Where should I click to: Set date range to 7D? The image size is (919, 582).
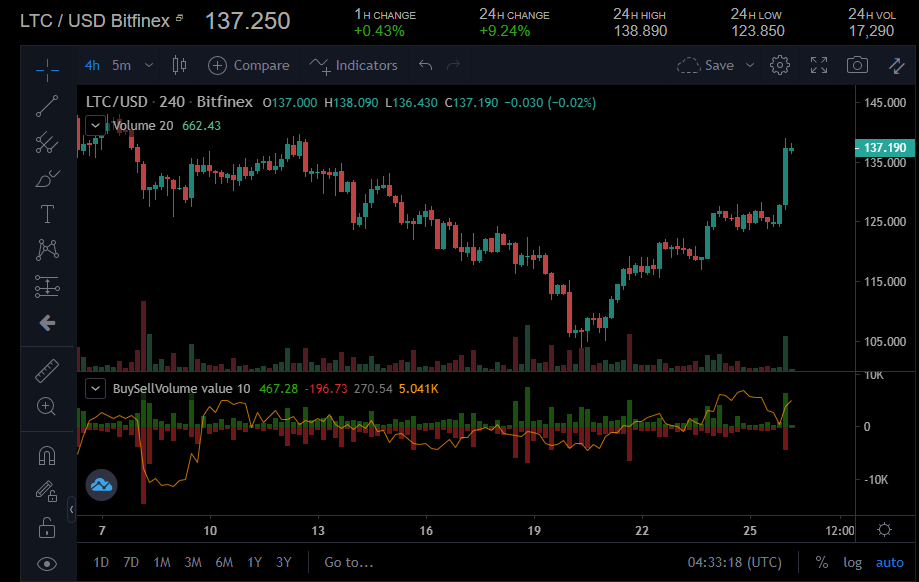(x=131, y=563)
